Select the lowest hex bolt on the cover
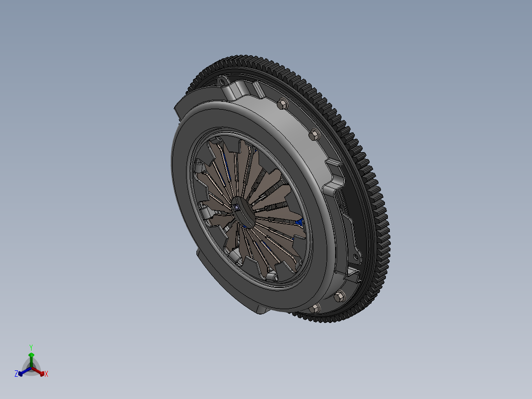 [x=314, y=308]
